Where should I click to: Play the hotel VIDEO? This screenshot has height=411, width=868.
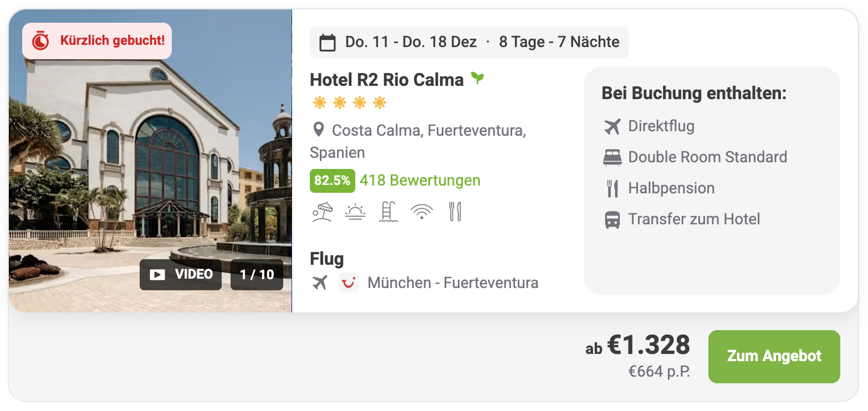click(181, 274)
